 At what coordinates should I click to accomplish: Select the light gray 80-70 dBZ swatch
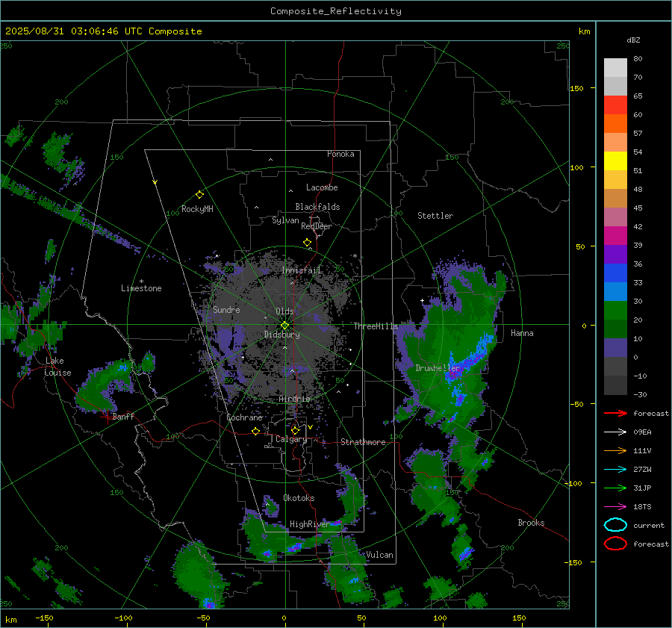click(x=615, y=68)
